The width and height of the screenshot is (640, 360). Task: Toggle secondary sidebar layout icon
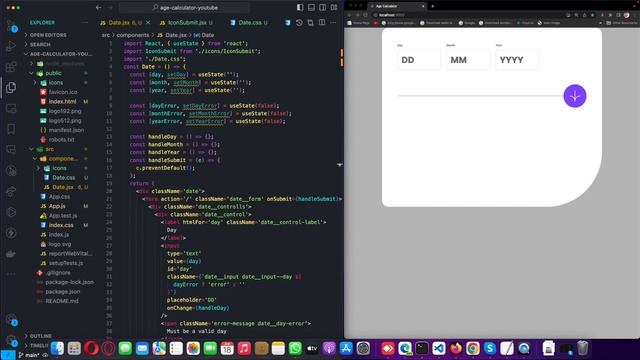(x=323, y=7)
